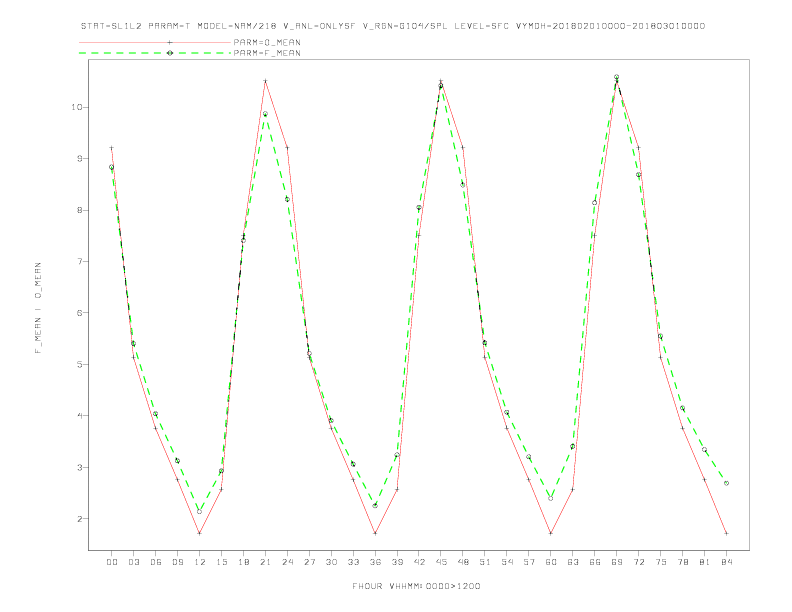Click y-axis tick label 5
Image resolution: width=792 pixels, height=612 pixels.
[x=80, y=364]
